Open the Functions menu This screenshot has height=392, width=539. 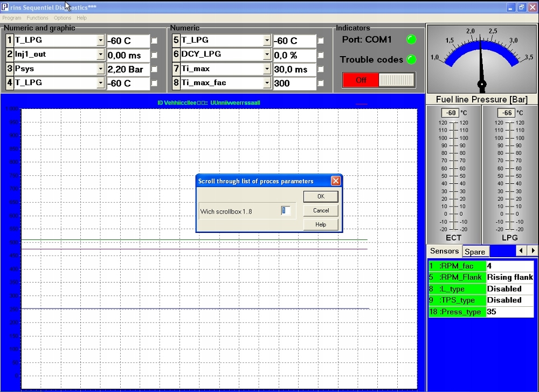click(37, 18)
